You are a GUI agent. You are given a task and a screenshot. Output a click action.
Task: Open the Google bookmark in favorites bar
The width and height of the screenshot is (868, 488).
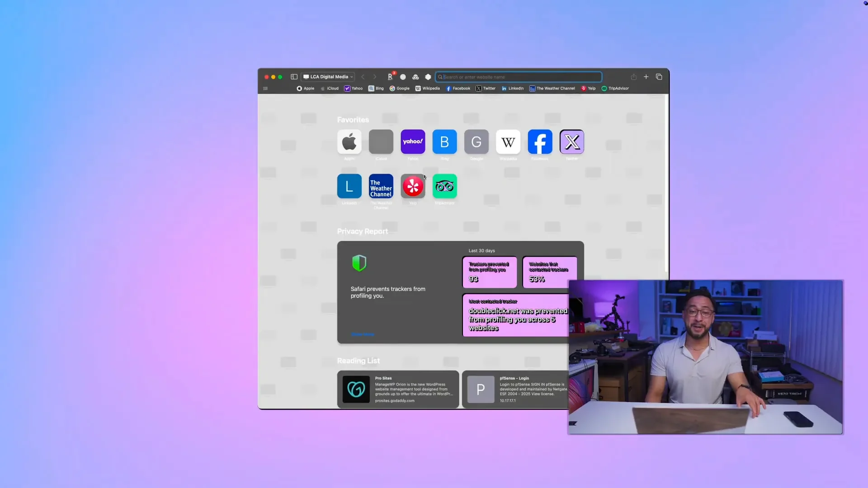(400, 89)
